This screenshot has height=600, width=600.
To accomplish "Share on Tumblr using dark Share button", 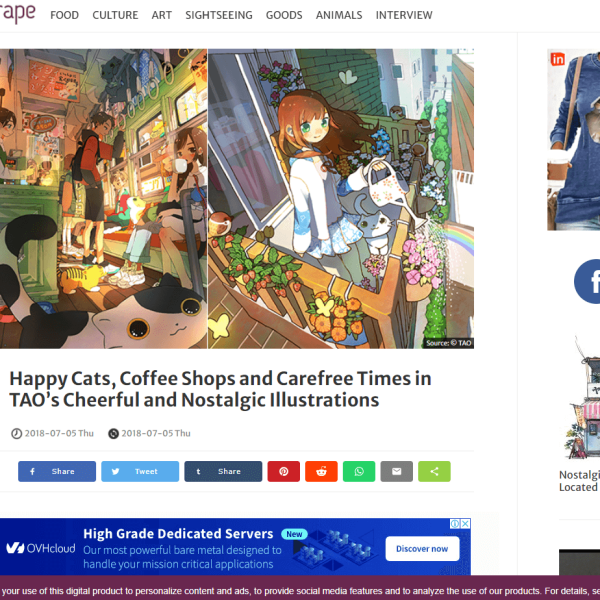I will coord(223,471).
